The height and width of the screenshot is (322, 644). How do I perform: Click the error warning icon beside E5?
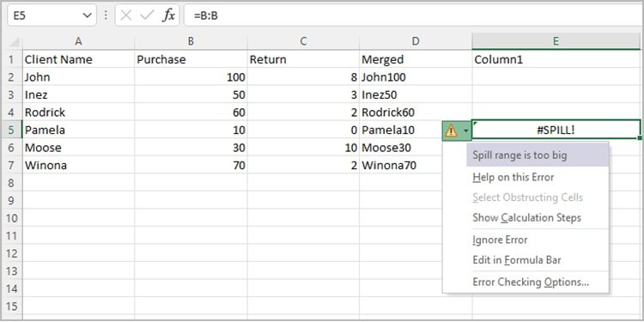click(x=451, y=131)
